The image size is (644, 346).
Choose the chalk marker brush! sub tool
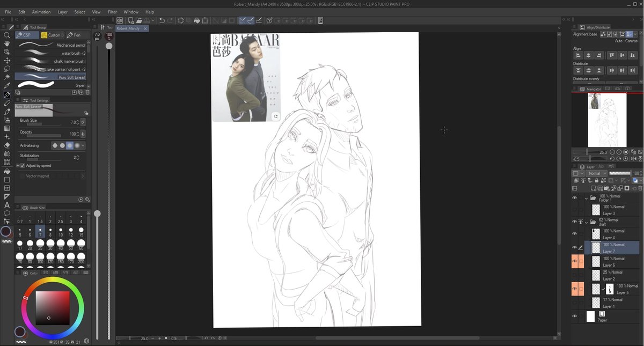click(x=50, y=61)
